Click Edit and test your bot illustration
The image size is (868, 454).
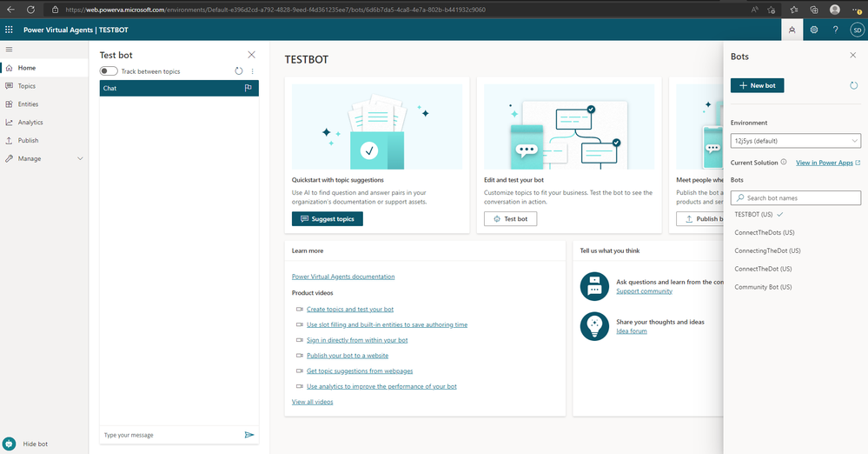pyautogui.click(x=569, y=126)
